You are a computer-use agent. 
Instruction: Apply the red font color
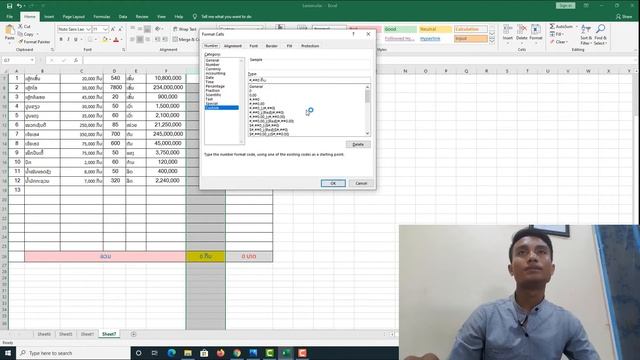coord(116,40)
